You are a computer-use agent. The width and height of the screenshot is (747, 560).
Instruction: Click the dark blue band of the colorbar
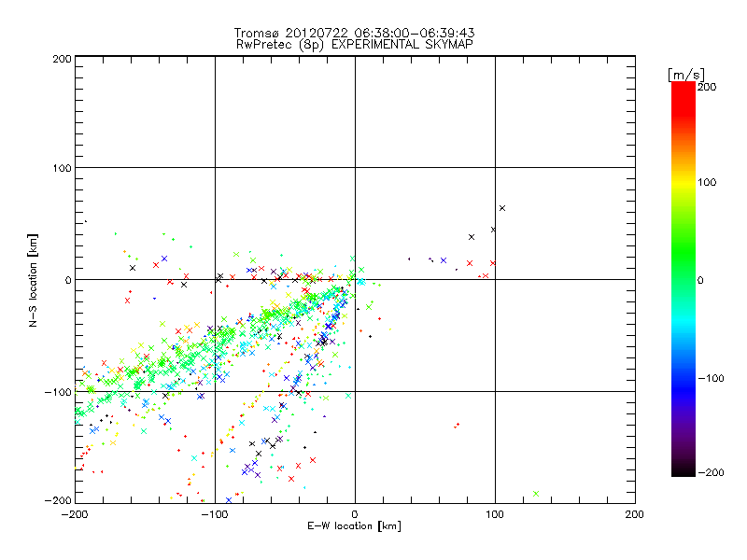684,390
